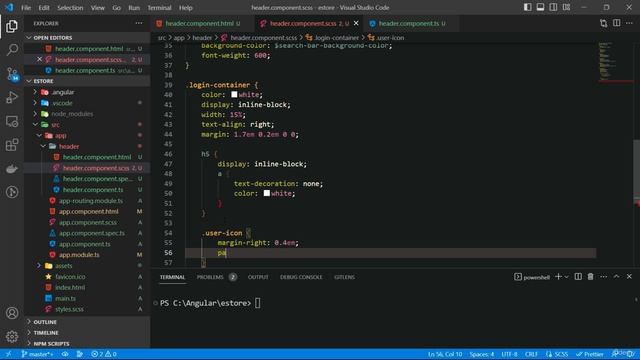Customize layout icon in title bar

[566, 7]
